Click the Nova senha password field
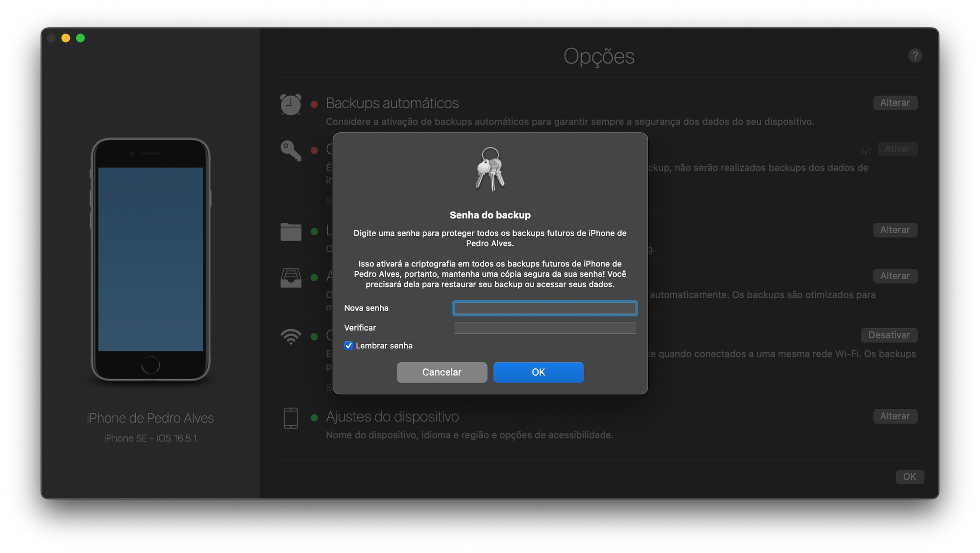The height and width of the screenshot is (553, 980). (x=545, y=308)
